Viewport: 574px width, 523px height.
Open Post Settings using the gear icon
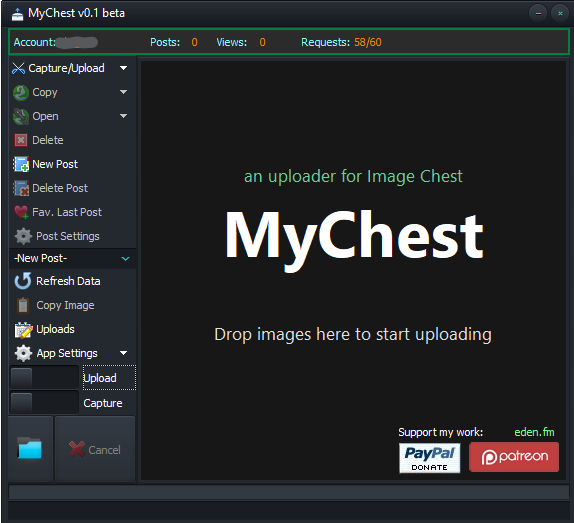(23, 236)
